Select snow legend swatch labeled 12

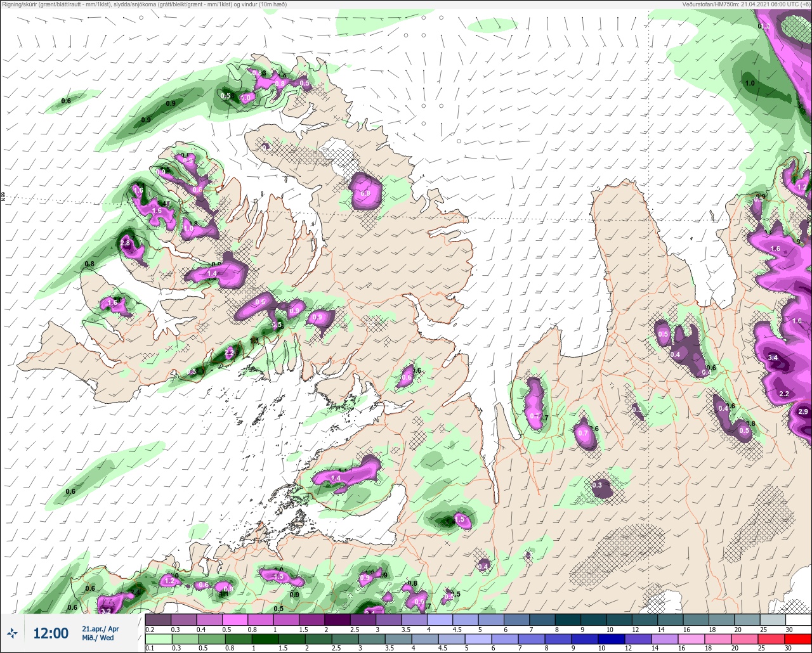point(645,619)
